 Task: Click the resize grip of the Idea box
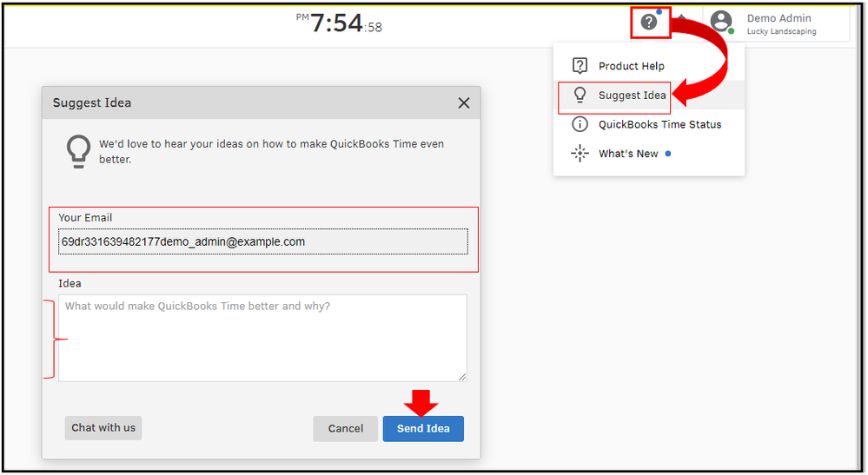462,377
